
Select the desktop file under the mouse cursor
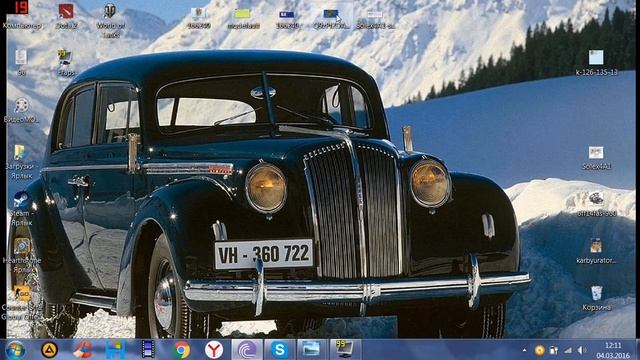click(x=331, y=18)
